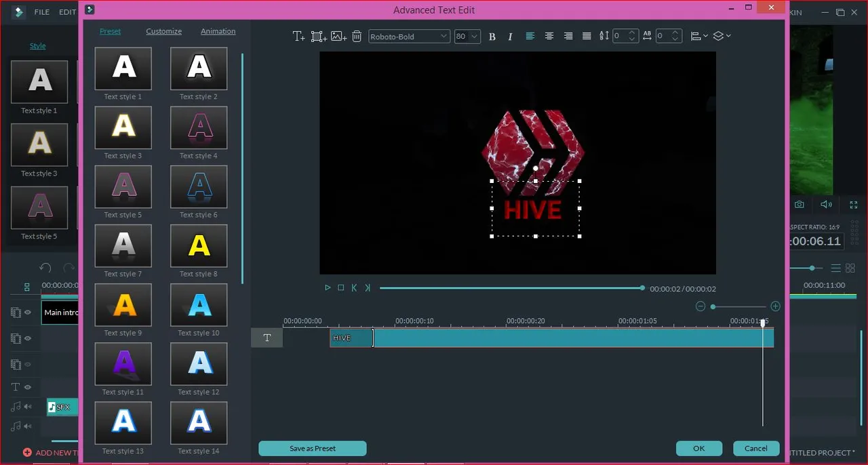Viewport: 868px width, 465px height.
Task: Jump to the next frame
Action: point(368,288)
